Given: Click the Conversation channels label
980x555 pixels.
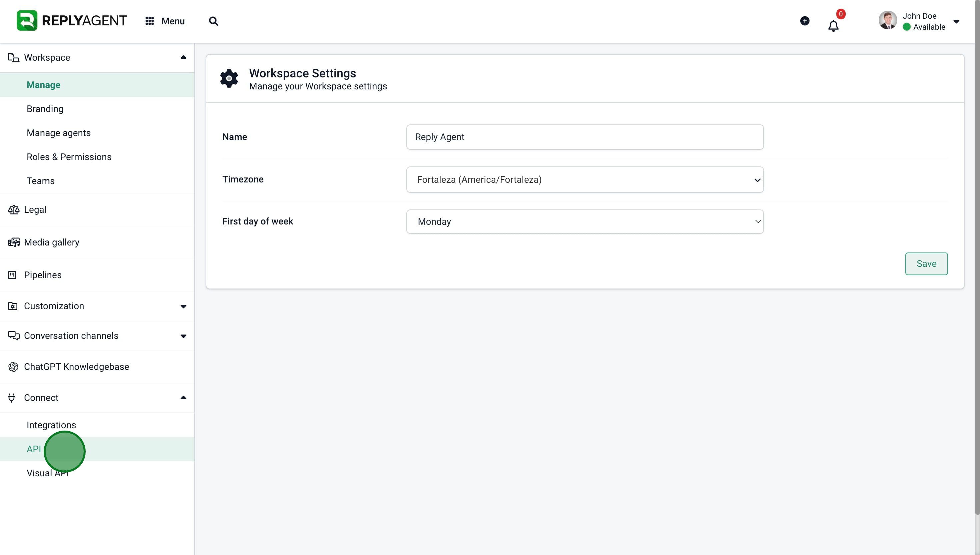Looking at the screenshot, I should pos(71,336).
